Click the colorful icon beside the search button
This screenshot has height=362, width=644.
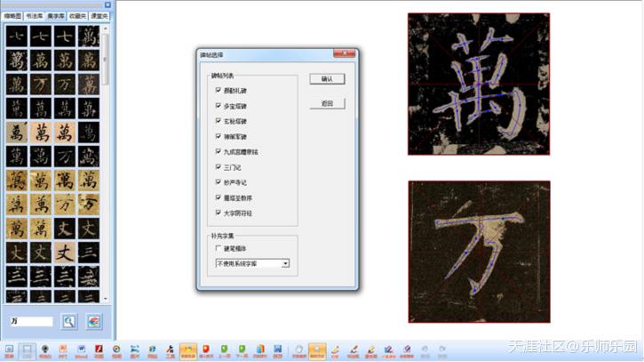click(94, 321)
